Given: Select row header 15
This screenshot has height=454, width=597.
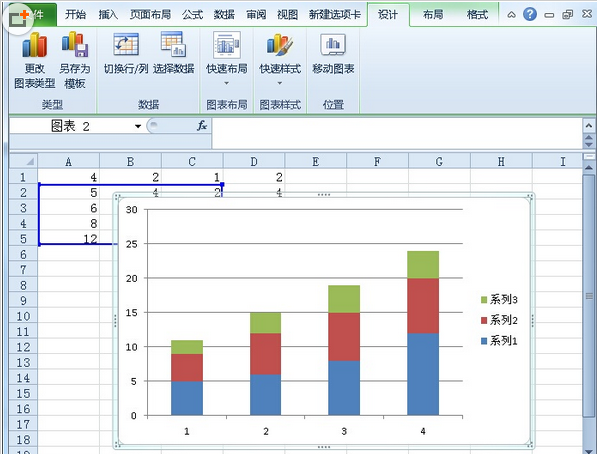Looking at the screenshot, I should click(x=23, y=393).
